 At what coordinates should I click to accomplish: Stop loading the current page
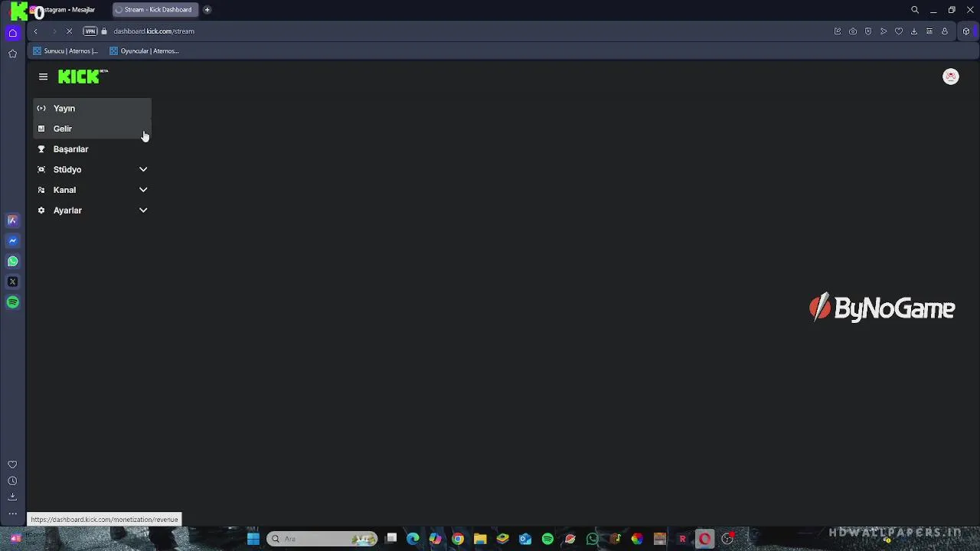pos(69,31)
